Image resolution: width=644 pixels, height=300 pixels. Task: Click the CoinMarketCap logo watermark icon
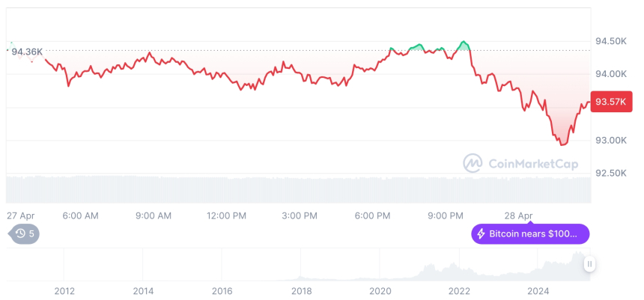(x=473, y=162)
